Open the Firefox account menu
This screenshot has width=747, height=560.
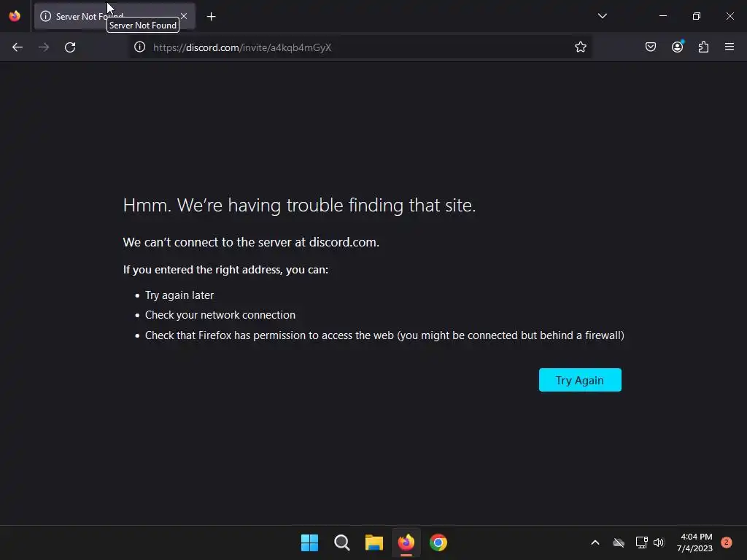point(678,47)
